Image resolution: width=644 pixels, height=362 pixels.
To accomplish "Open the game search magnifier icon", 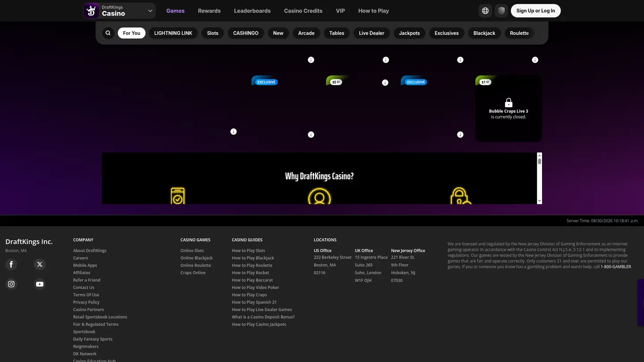I will (x=108, y=33).
